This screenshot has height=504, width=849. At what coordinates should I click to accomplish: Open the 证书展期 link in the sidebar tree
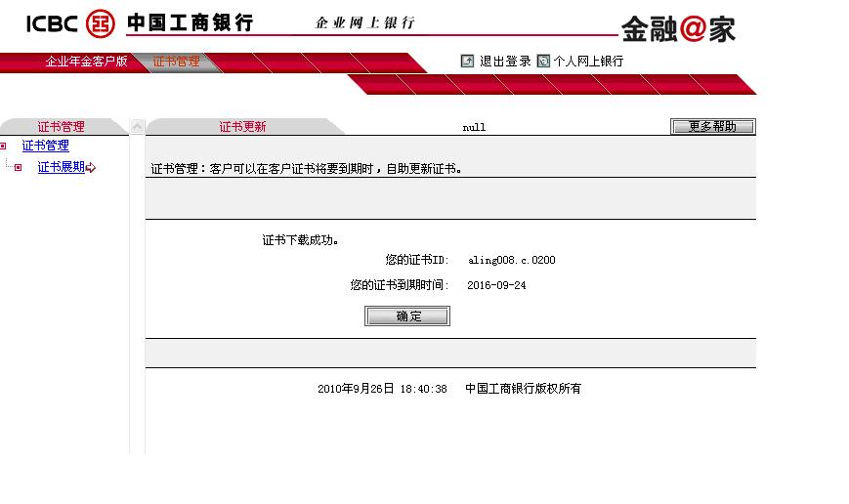coord(62,167)
